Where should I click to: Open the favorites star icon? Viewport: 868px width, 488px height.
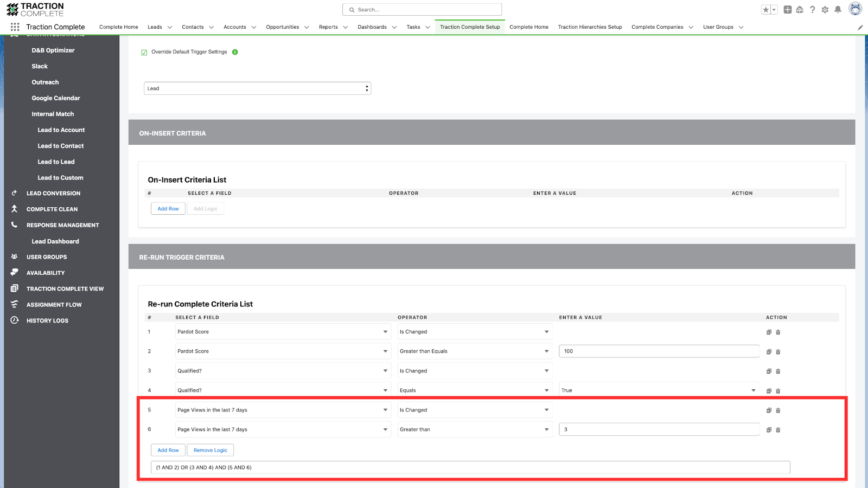[x=765, y=10]
